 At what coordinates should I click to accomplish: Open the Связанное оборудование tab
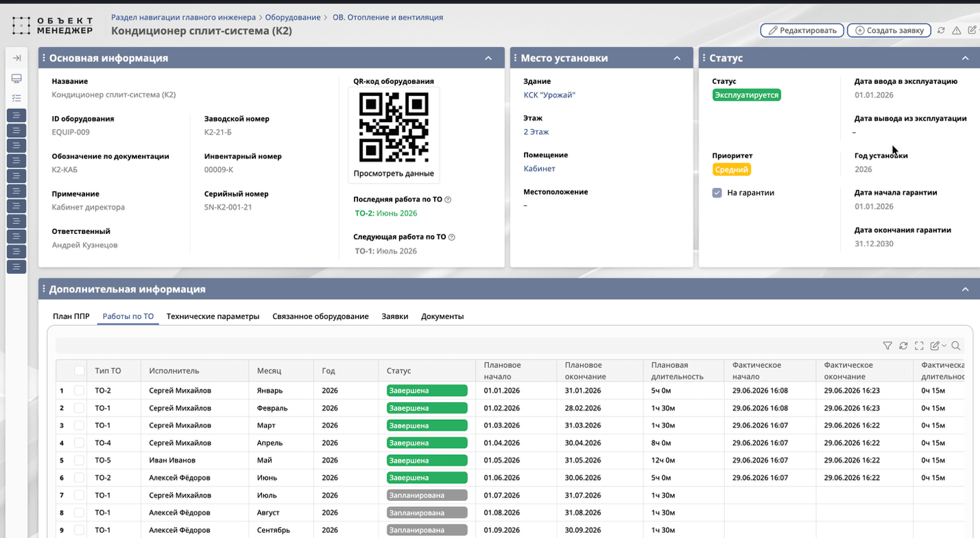click(320, 316)
